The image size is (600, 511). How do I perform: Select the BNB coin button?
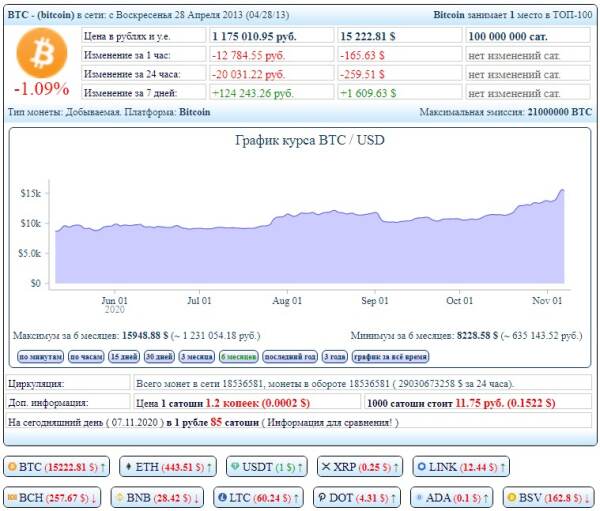pos(156,497)
